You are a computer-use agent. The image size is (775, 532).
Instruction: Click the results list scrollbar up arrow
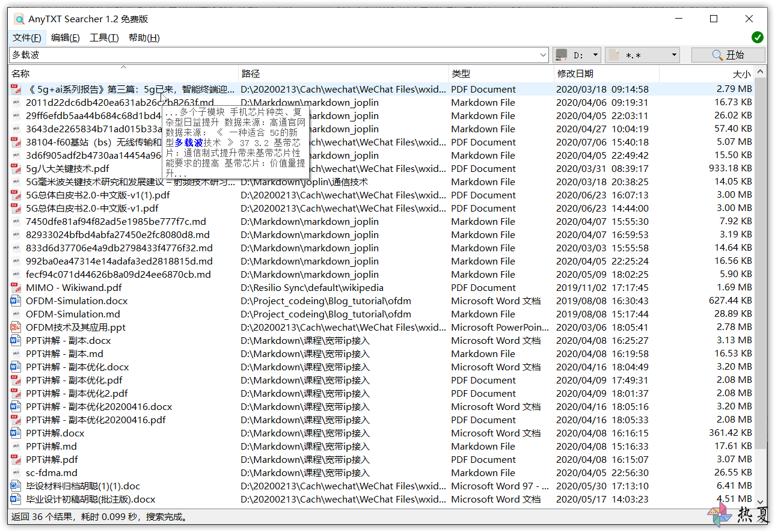[761, 72]
